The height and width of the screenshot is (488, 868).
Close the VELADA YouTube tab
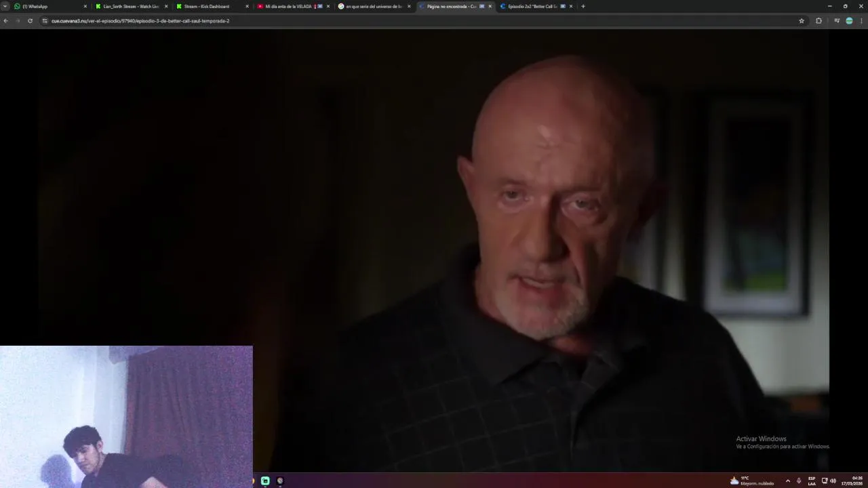point(328,6)
